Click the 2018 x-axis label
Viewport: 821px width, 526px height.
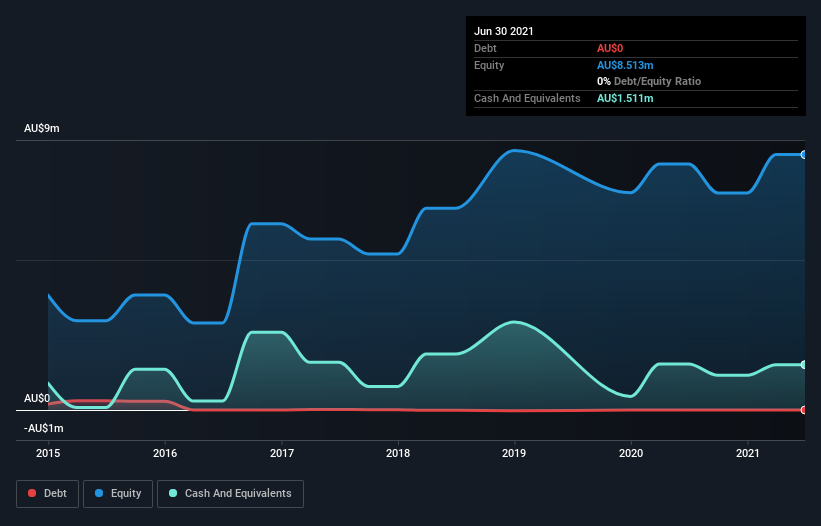tap(398, 453)
